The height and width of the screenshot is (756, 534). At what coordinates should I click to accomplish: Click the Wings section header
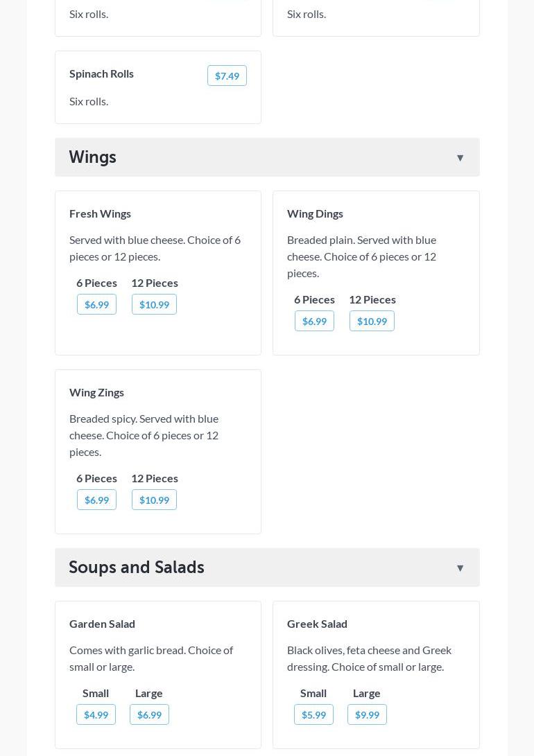[x=93, y=157]
